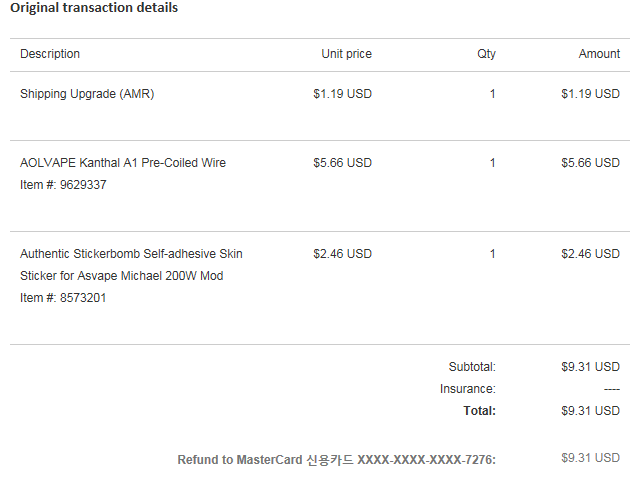
Task: Click the Sticker for Asvape Michael 200W Mod line
Action: [x=121, y=276]
